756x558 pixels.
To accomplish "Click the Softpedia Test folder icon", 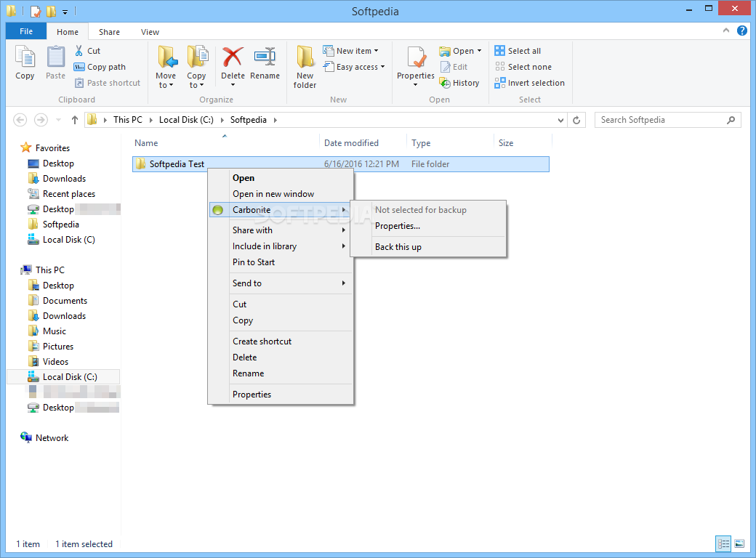I will pos(140,163).
